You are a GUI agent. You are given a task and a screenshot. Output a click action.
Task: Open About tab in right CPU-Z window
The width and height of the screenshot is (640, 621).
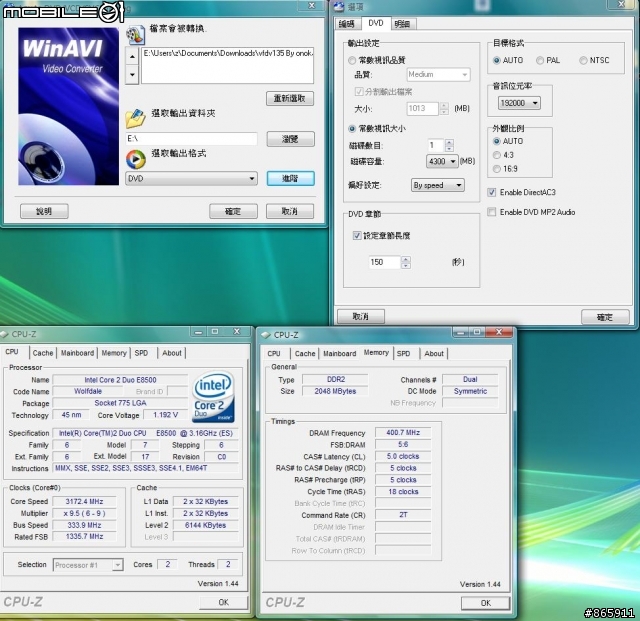coord(434,354)
